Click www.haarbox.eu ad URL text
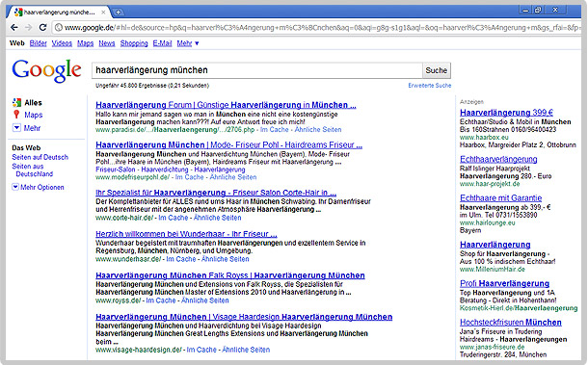 484,138
